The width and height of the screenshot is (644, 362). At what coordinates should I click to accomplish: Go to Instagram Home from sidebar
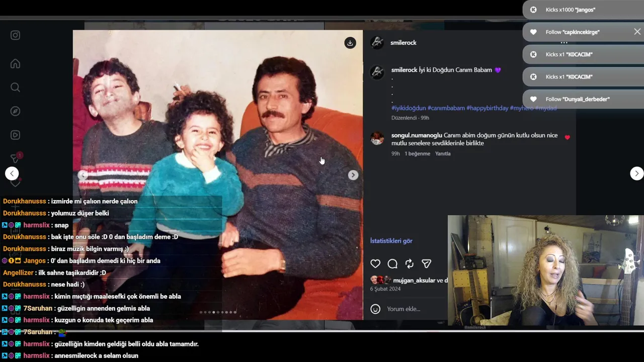(15, 63)
